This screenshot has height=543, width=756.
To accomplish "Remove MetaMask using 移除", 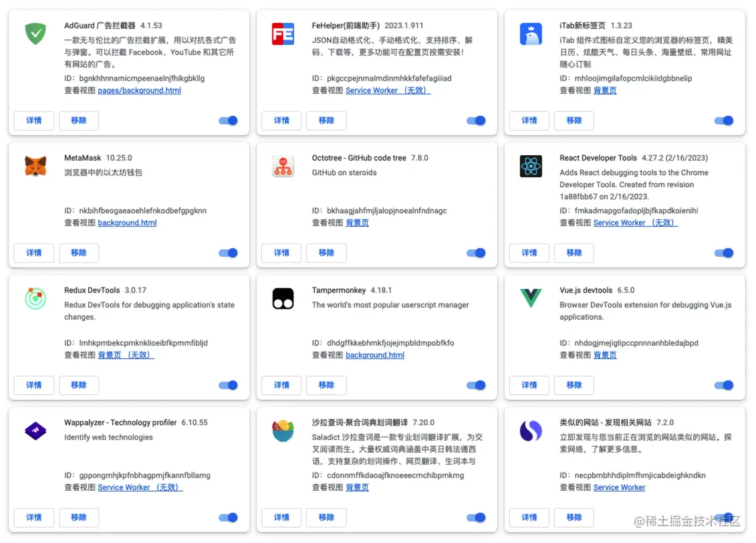I will (x=79, y=253).
